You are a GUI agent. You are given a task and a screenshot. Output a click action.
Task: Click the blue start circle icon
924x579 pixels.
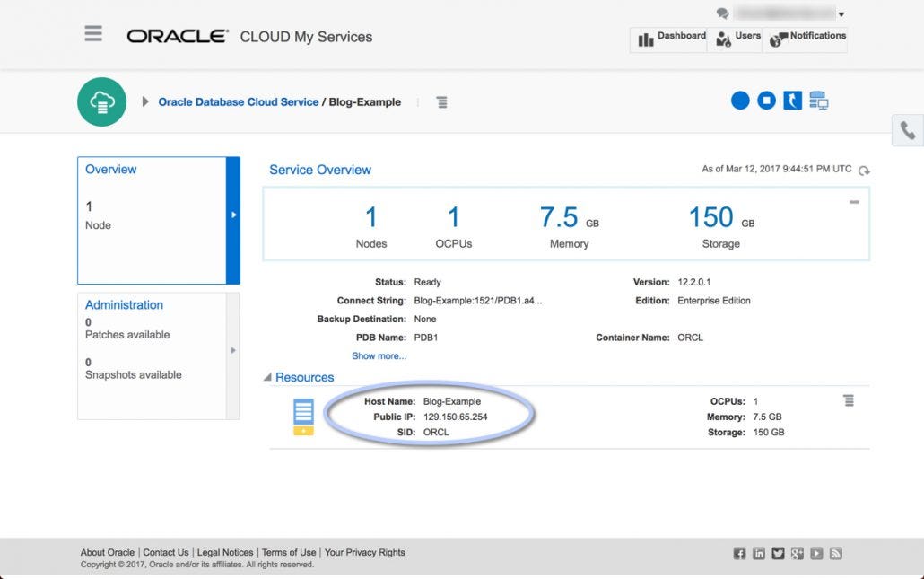point(740,101)
